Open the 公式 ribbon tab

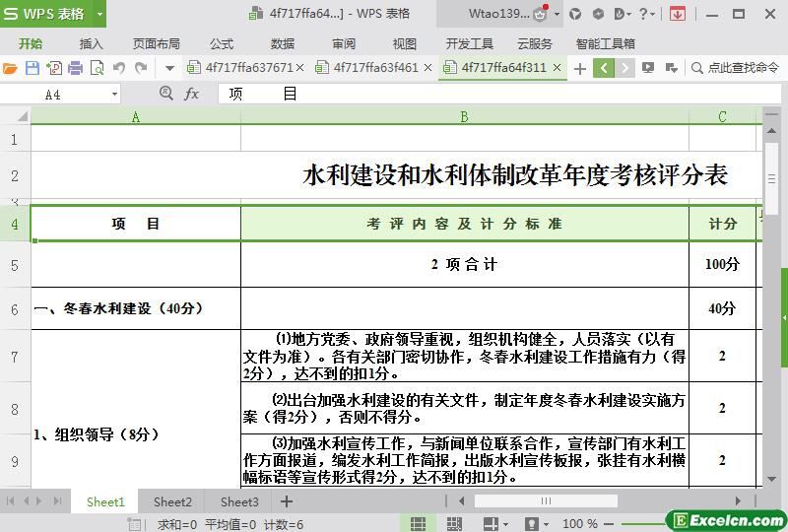222,43
